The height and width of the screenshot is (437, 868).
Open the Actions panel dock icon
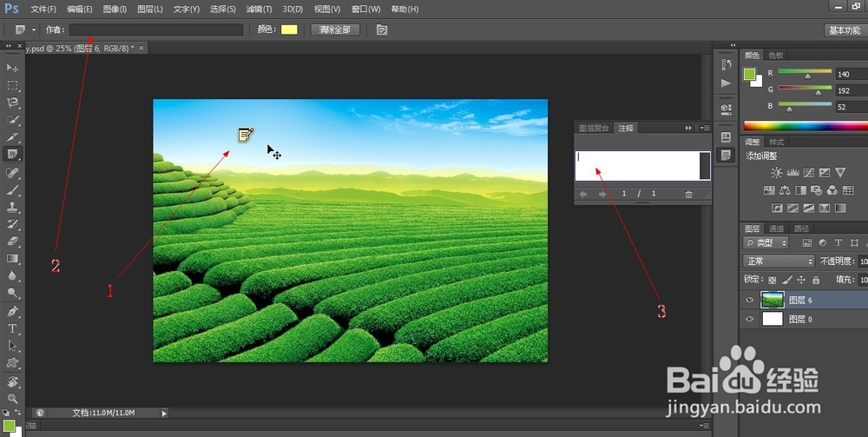pos(727,83)
